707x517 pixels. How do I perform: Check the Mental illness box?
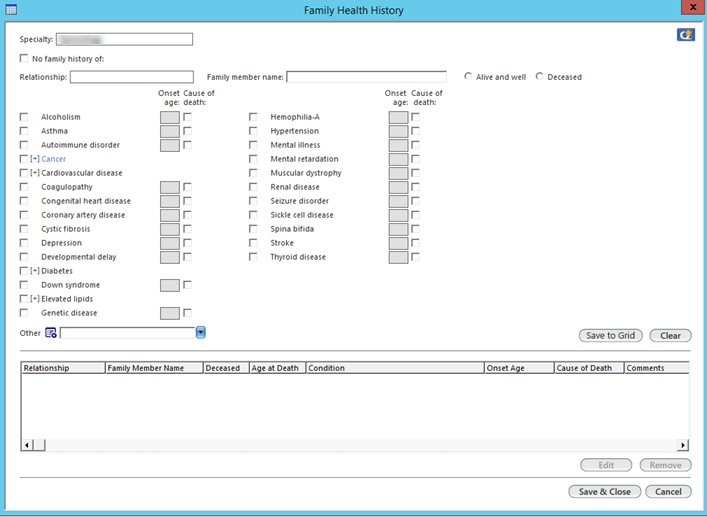coord(253,145)
